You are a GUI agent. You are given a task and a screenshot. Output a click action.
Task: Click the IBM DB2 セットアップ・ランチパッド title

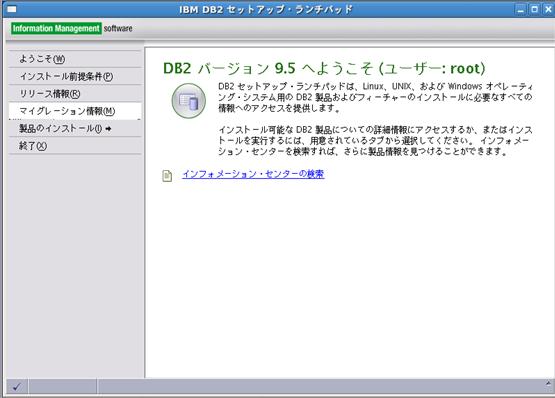[266, 9]
